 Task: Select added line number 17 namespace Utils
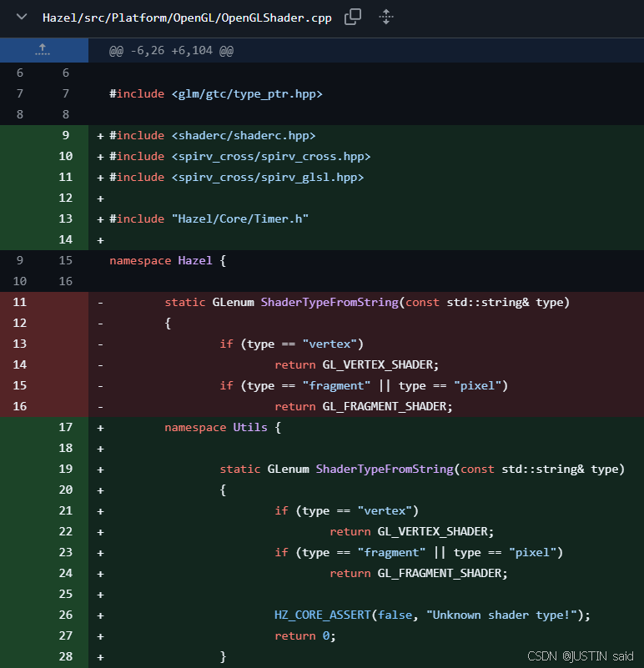click(x=66, y=427)
